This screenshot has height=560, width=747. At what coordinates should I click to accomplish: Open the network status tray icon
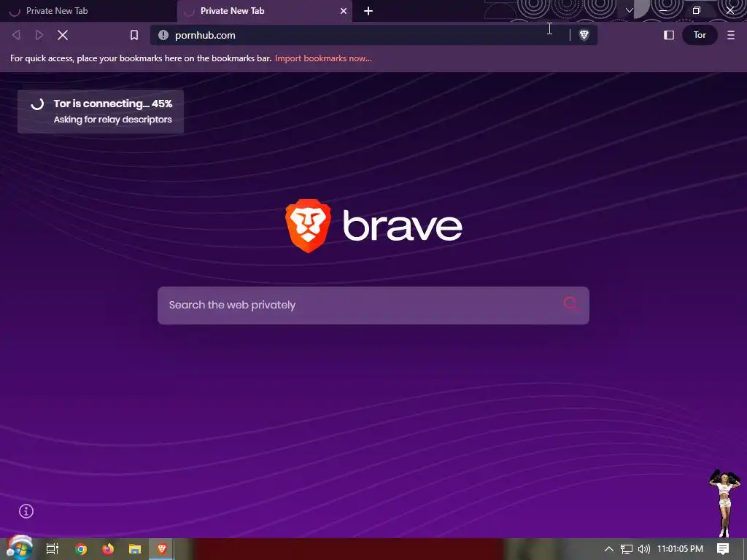point(627,550)
